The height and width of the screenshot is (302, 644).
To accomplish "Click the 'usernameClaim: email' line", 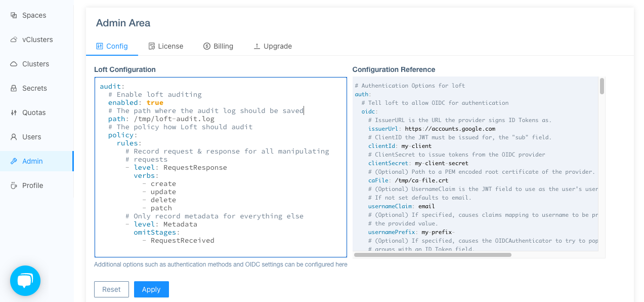I will pyautogui.click(x=401, y=206).
